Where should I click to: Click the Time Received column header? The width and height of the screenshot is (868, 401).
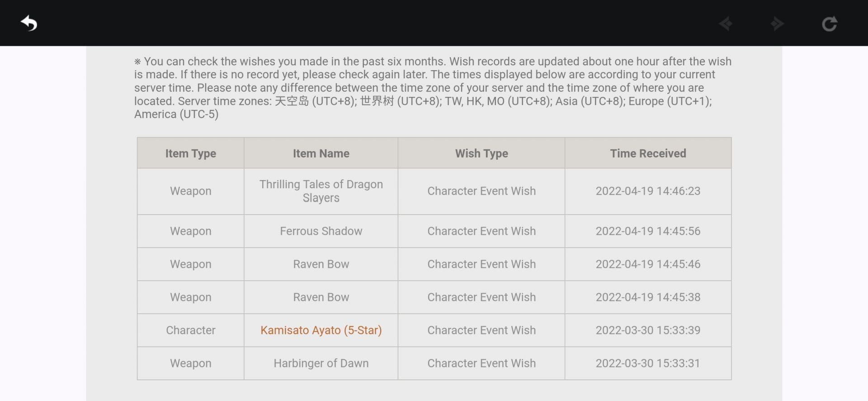[x=648, y=153]
